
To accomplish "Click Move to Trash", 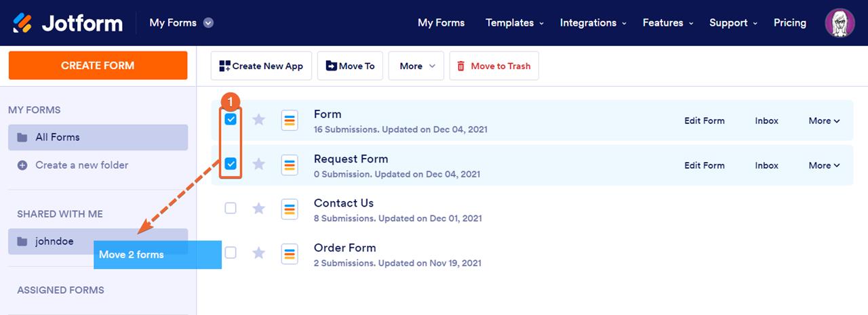I will (494, 66).
